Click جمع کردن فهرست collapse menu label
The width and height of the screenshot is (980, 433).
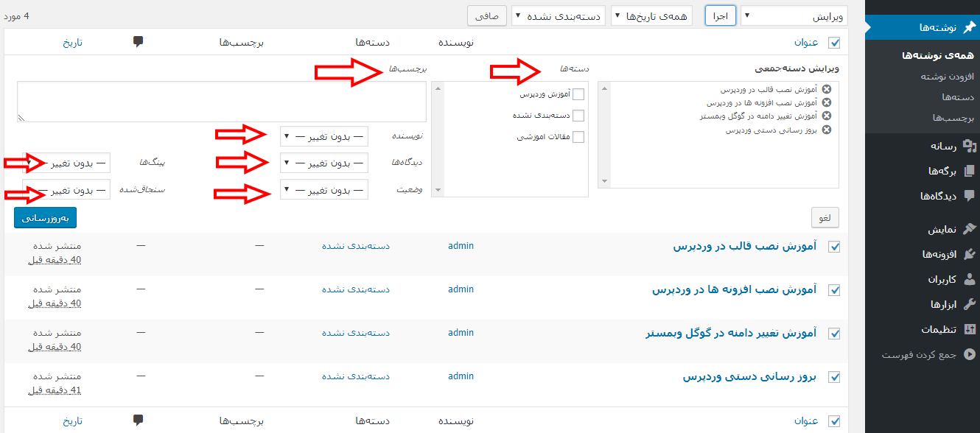[x=920, y=354]
